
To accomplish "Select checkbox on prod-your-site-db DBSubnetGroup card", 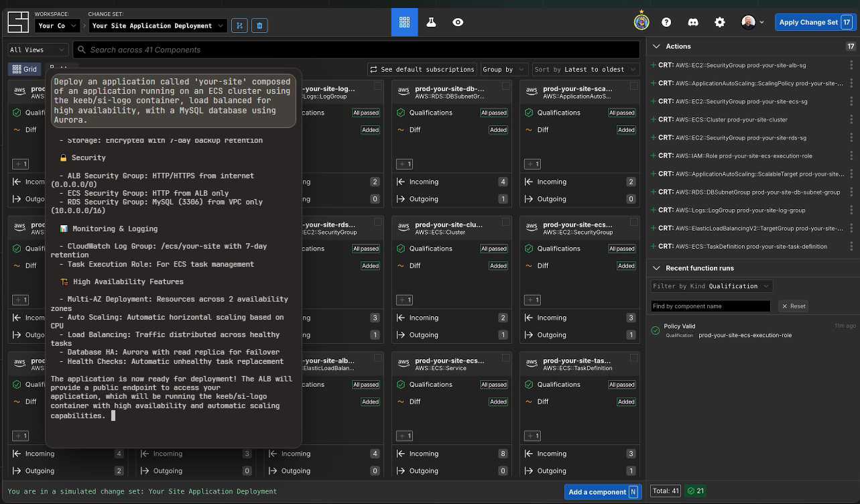I will 506,86.
